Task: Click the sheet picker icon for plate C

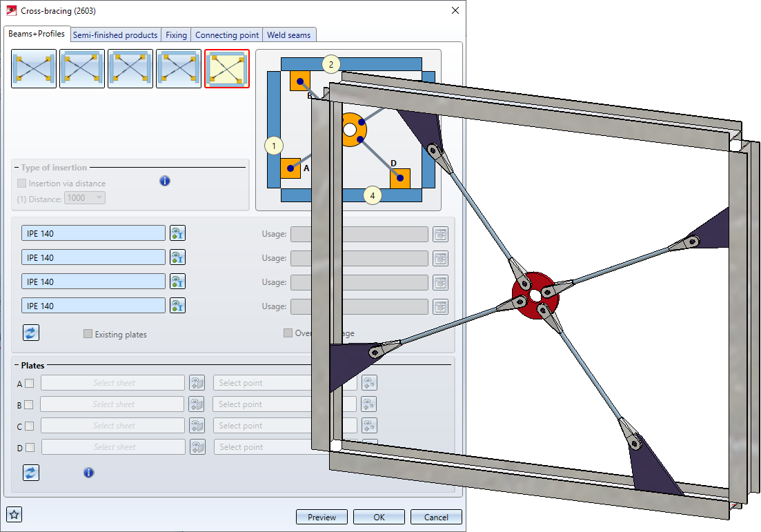Action: pyautogui.click(x=197, y=426)
